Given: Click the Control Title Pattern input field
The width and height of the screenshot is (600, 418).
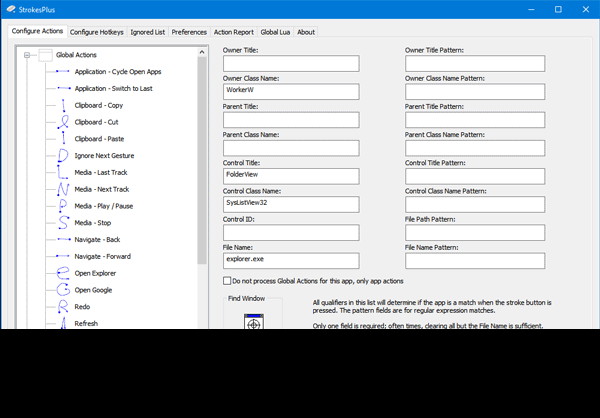Looking at the screenshot, I should pyautogui.click(x=475, y=176).
